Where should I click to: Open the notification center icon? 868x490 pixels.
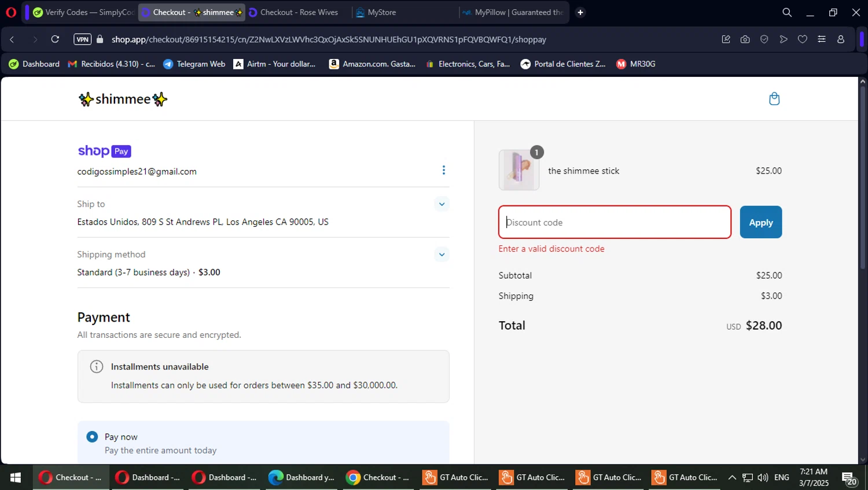click(849, 478)
